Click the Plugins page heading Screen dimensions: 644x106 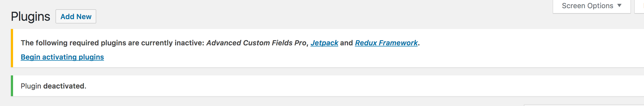[30, 16]
